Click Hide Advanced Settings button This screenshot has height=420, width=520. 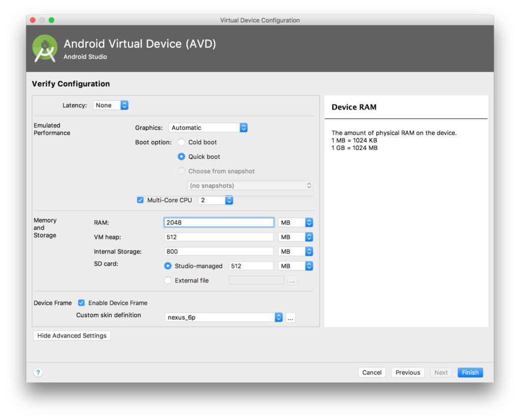[x=72, y=335]
